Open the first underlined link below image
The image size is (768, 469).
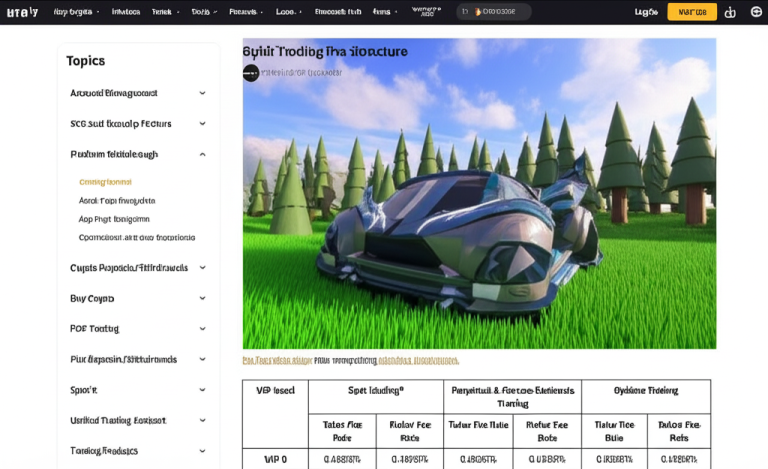[277, 360]
